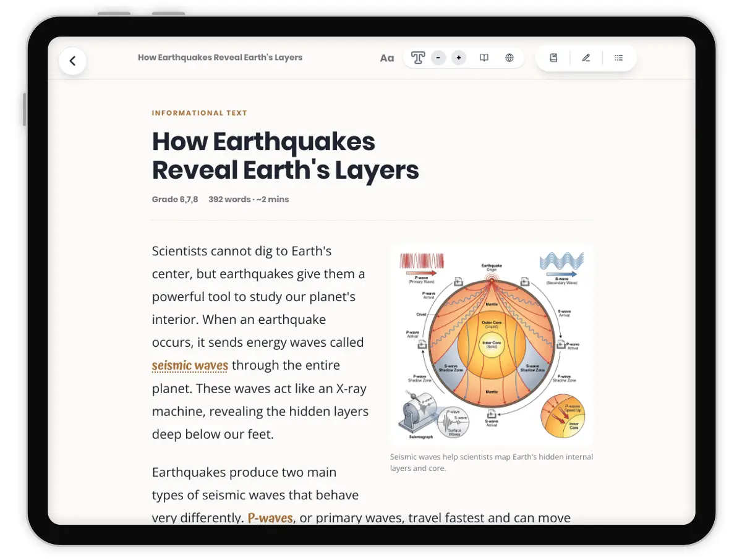Click the first paragraph starting "Scientists cannot dig"
The image size is (742, 560).
click(260, 342)
